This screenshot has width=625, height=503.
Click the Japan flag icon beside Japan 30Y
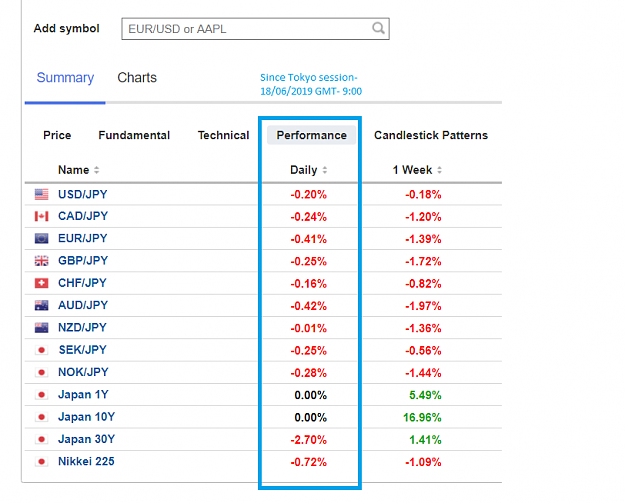click(x=41, y=439)
